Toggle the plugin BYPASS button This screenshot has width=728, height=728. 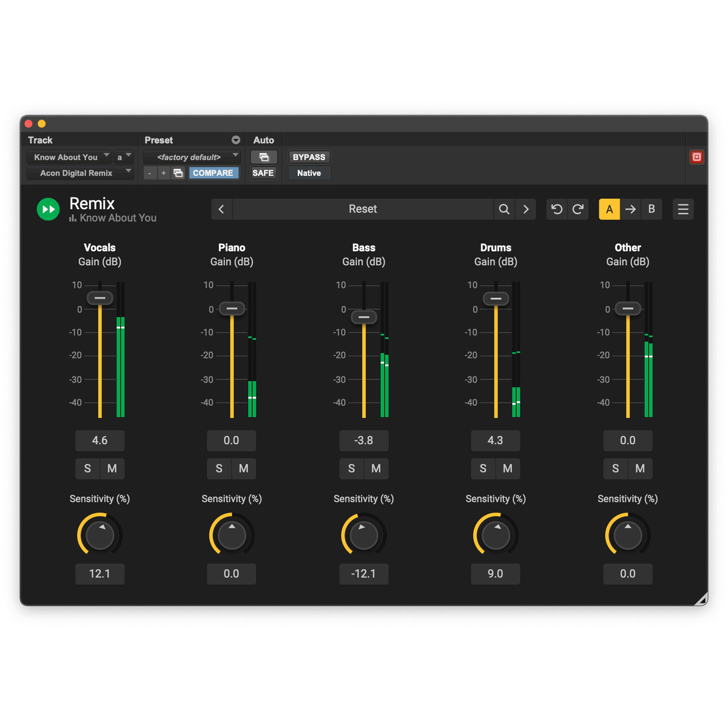click(x=309, y=157)
